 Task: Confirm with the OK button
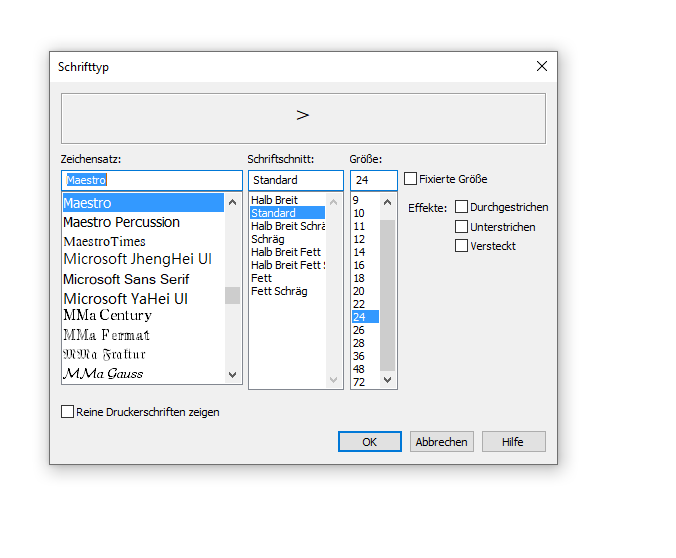pos(370,442)
